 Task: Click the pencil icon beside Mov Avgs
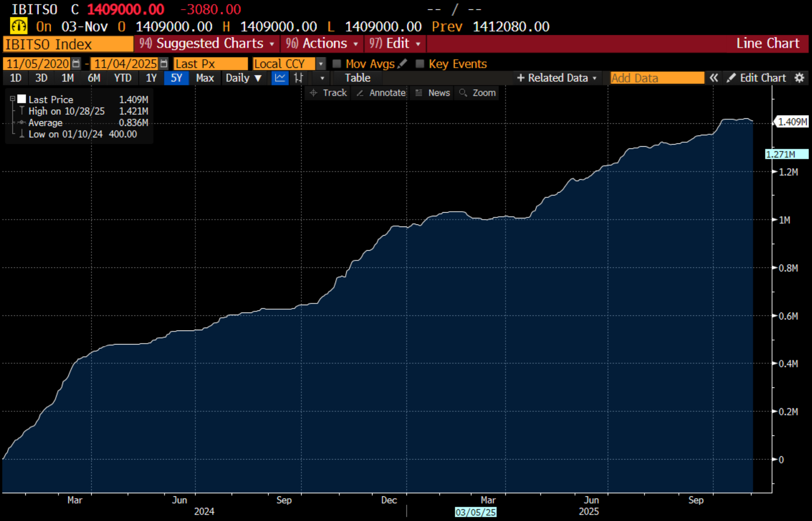(x=403, y=63)
